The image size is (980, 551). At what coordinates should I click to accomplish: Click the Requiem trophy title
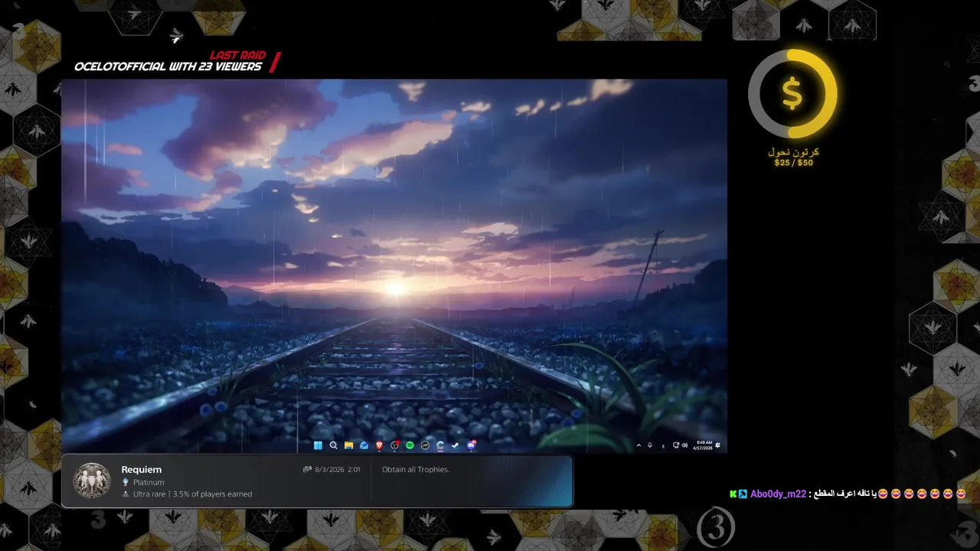[x=142, y=469]
